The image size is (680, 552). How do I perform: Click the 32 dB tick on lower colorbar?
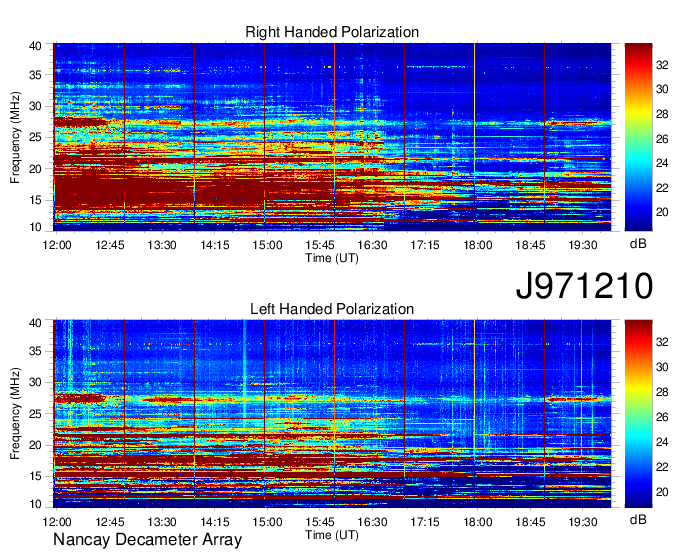[662, 342]
